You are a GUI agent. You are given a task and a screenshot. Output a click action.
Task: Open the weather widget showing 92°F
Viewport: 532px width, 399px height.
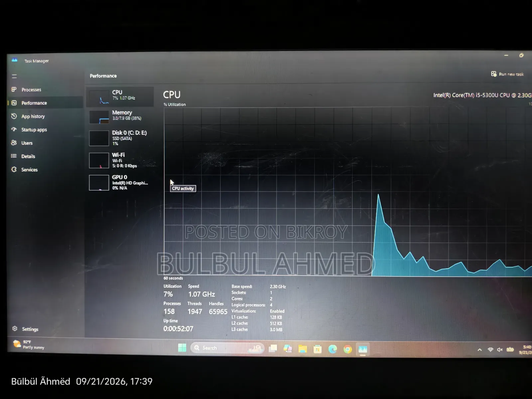[x=29, y=344]
